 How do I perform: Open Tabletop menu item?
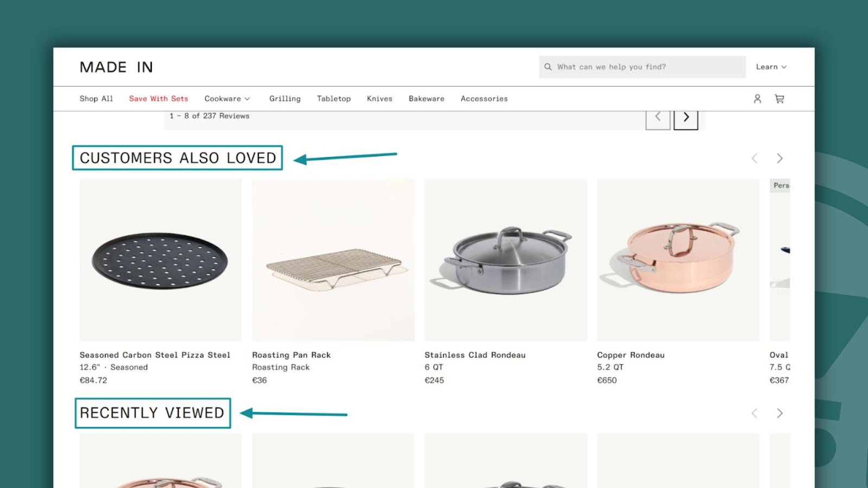(334, 99)
